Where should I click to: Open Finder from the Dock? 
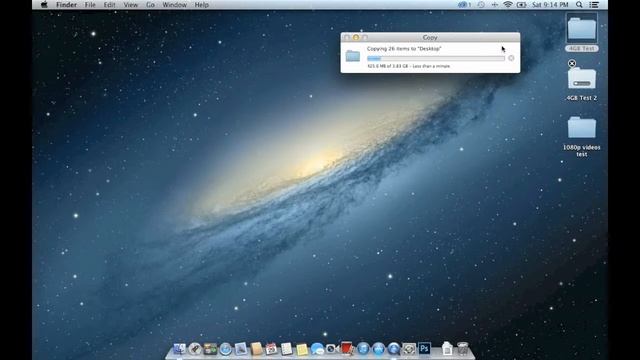coord(179,349)
